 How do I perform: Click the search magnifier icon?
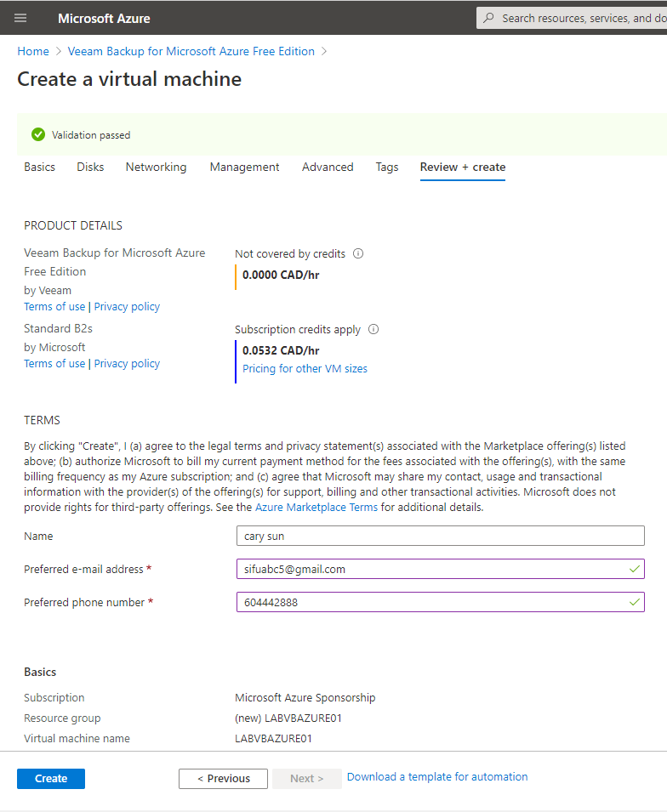tap(488, 18)
